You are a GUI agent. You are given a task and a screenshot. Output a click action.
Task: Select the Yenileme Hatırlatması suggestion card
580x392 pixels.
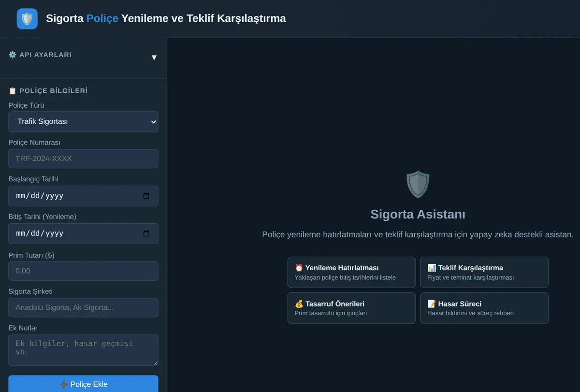coord(351,272)
